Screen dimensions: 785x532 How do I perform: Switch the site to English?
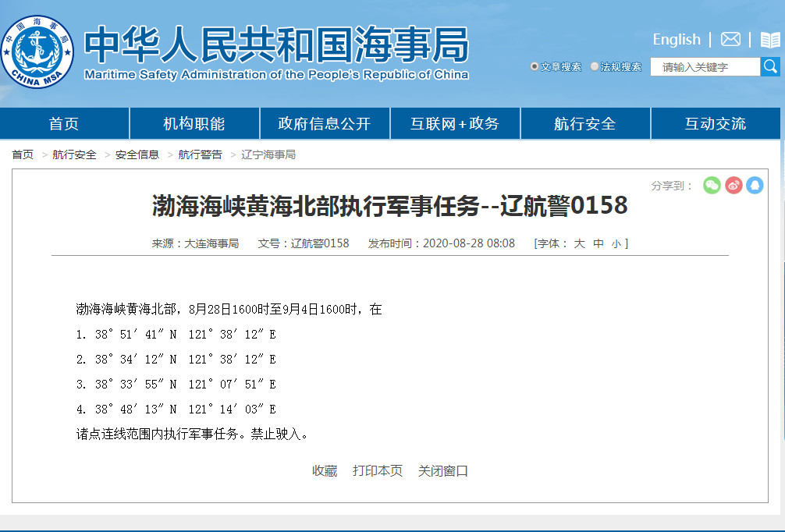click(x=676, y=40)
